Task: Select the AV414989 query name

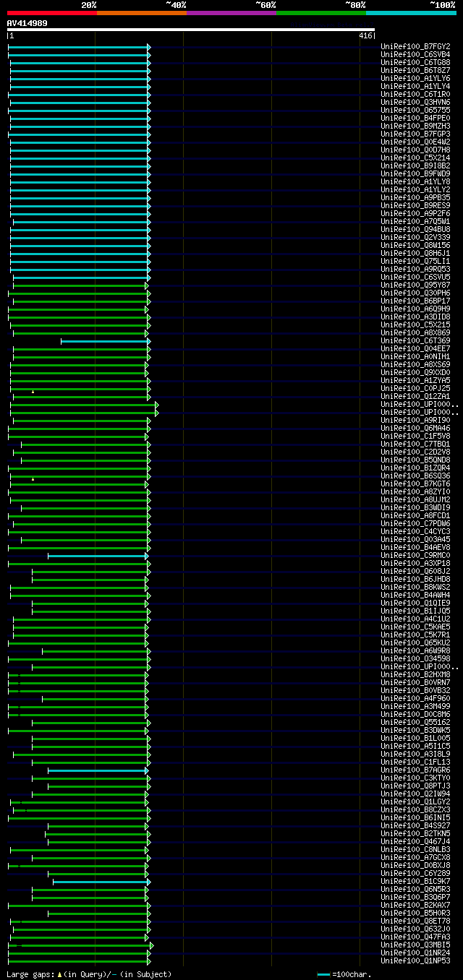Action: [27, 23]
